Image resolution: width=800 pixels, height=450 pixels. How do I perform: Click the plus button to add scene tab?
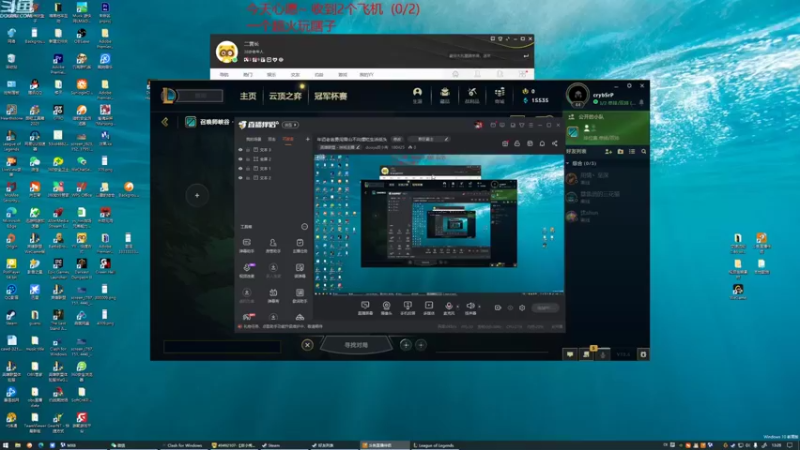point(308,139)
